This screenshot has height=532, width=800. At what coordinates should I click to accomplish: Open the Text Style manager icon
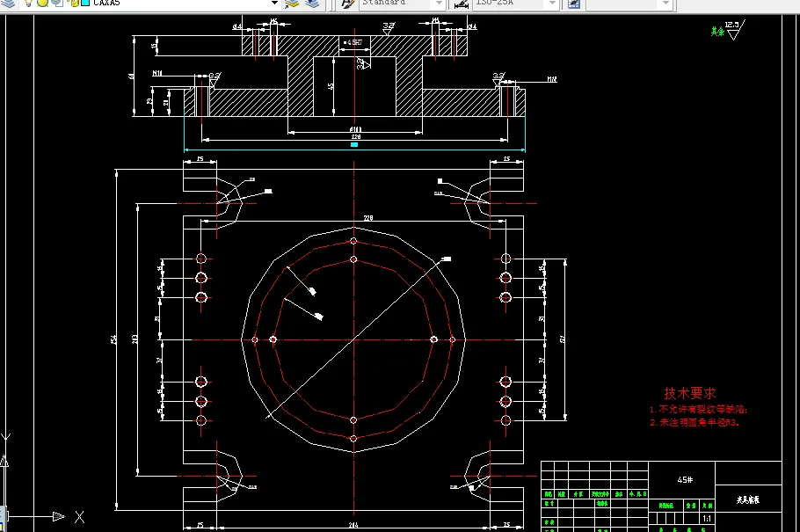(x=348, y=4)
